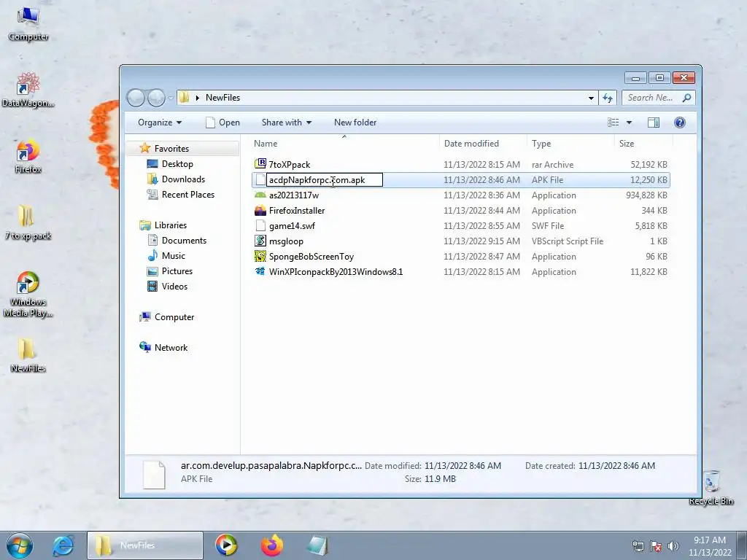Viewport: 747px width, 560px height.
Task: Select the SpongeBobScreenToy file name
Action: tap(311, 257)
